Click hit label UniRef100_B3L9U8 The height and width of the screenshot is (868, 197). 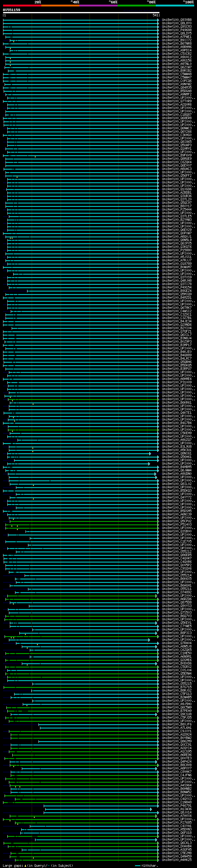pos(177,447)
